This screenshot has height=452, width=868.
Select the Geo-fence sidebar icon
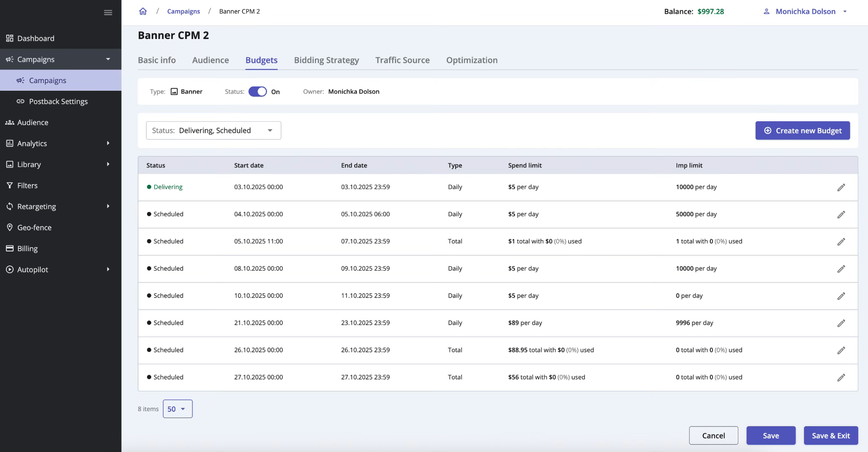pyautogui.click(x=10, y=227)
